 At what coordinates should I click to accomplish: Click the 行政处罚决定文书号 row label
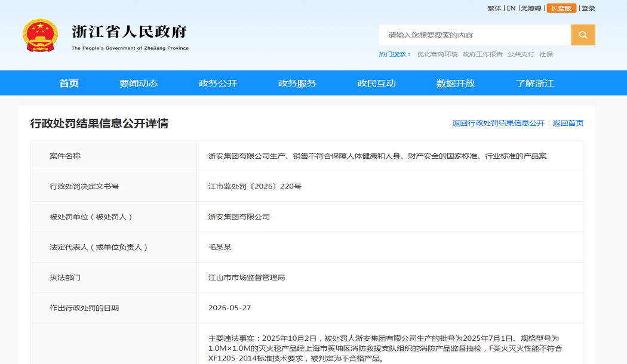point(84,186)
